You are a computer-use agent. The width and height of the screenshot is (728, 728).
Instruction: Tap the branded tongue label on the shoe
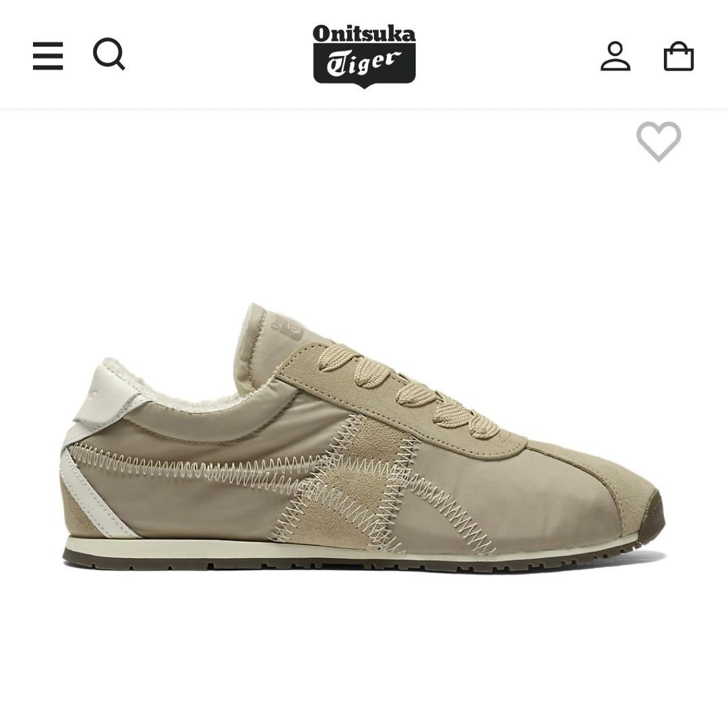click(284, 327)
